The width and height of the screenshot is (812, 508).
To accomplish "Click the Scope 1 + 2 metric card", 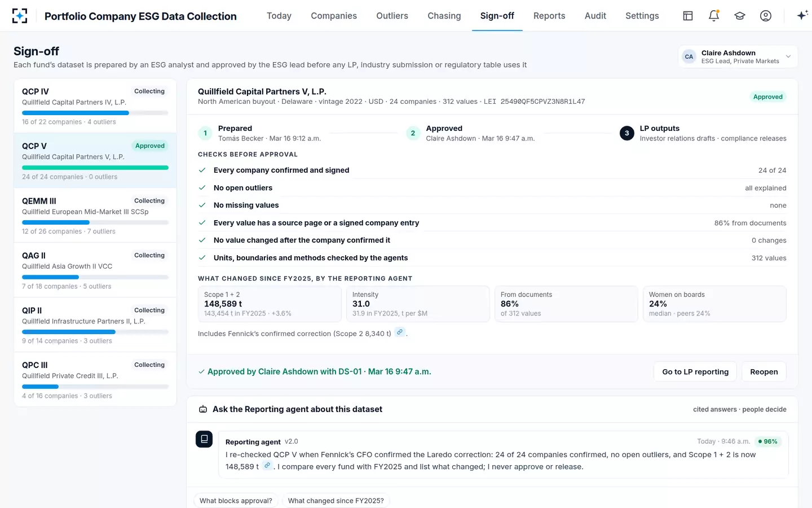I will (270, 304).
